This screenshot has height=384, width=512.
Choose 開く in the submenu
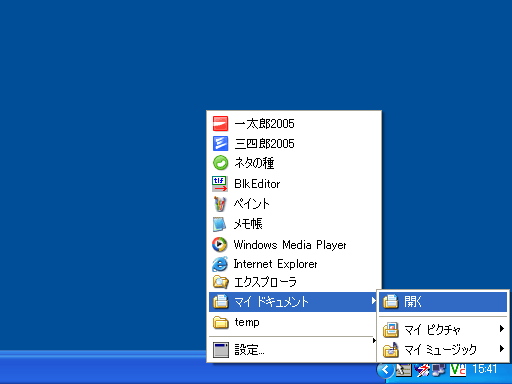tap(443, 302)
